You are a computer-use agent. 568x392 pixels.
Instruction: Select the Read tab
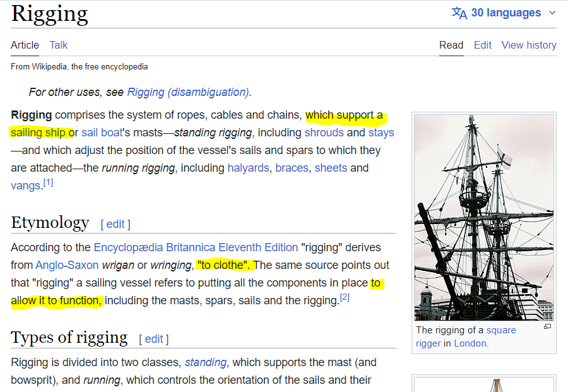(451, 45)
